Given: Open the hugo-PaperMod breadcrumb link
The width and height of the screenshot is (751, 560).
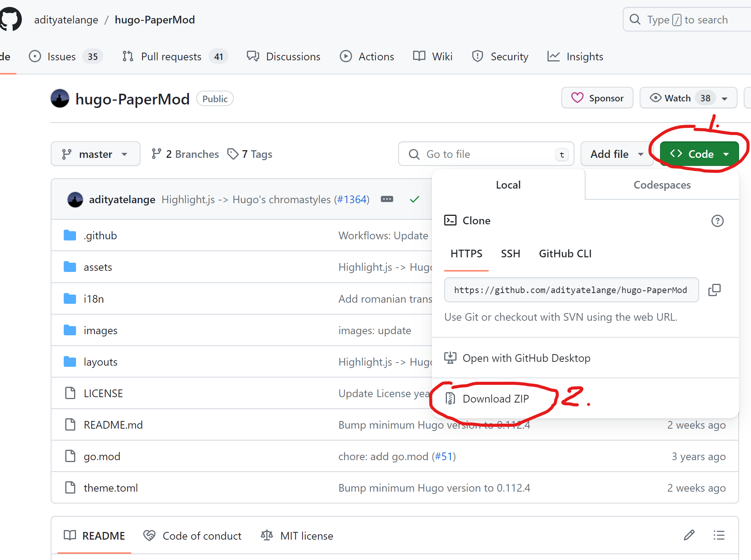Looking at the screenshot, I should click(x=155, y=20).
